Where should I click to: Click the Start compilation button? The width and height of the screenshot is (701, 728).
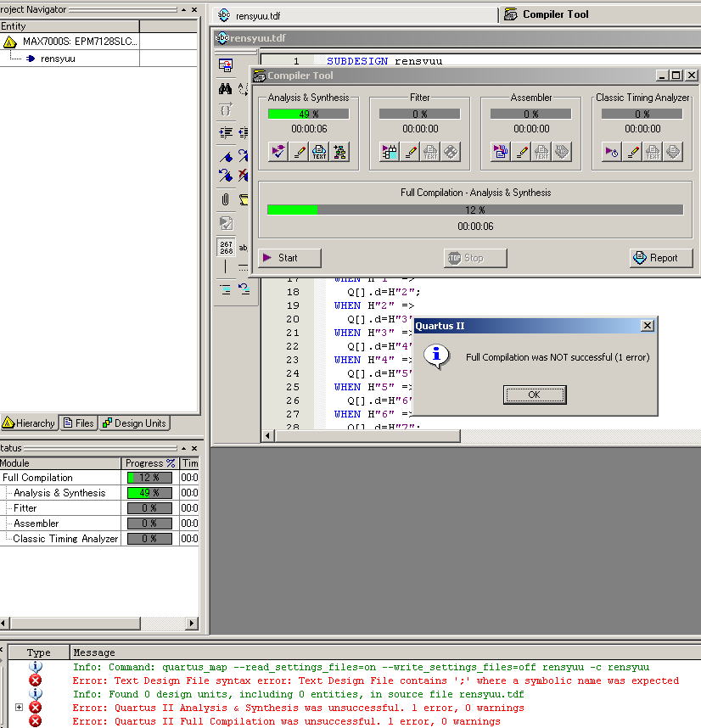(289, 258)
